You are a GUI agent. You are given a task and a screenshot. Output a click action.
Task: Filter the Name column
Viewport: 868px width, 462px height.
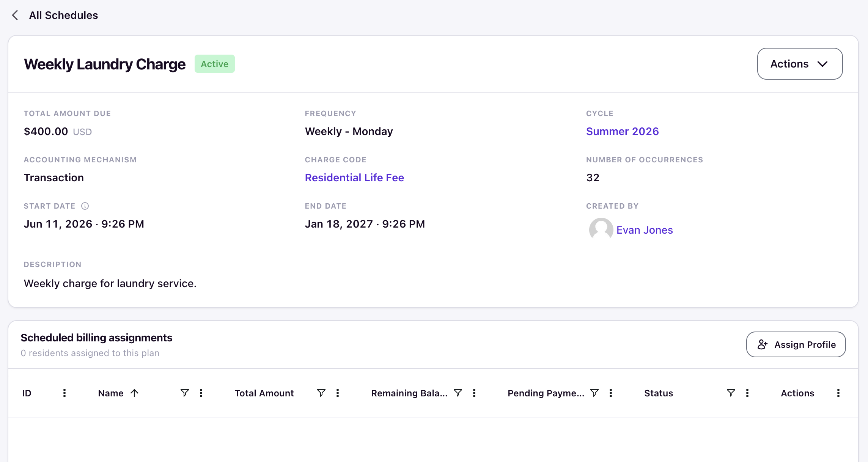click(x=185, y=393)
